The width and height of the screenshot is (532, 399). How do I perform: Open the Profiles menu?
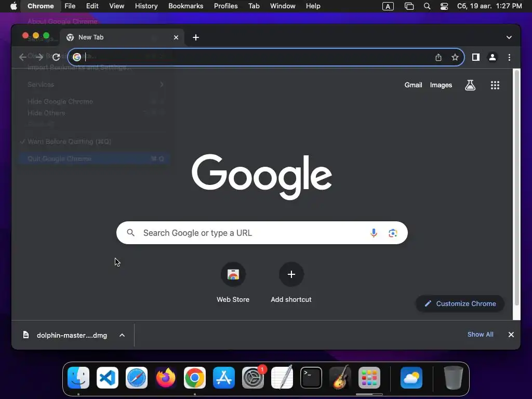coord(225,6)
